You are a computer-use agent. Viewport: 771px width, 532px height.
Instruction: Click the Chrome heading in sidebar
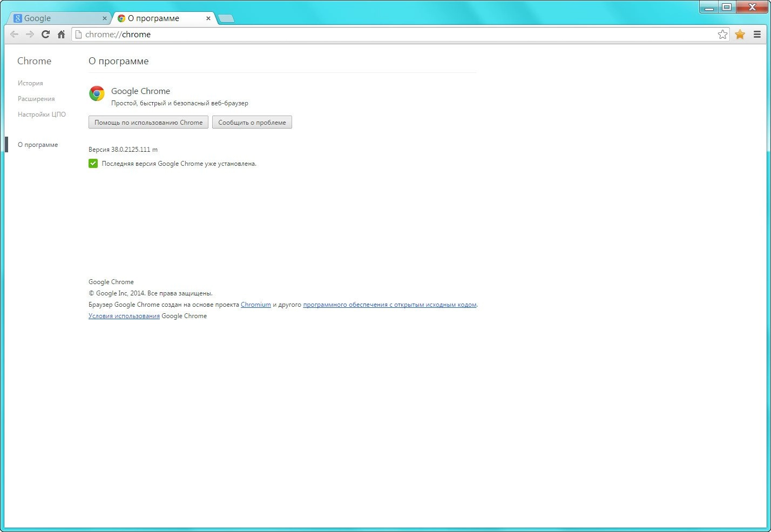[x=34, y=61]
